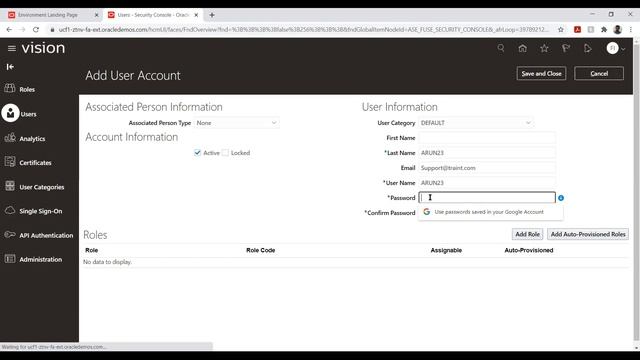Click the Cancel button
The width and height of the screenshot is (640, 360).
(599, 73)
